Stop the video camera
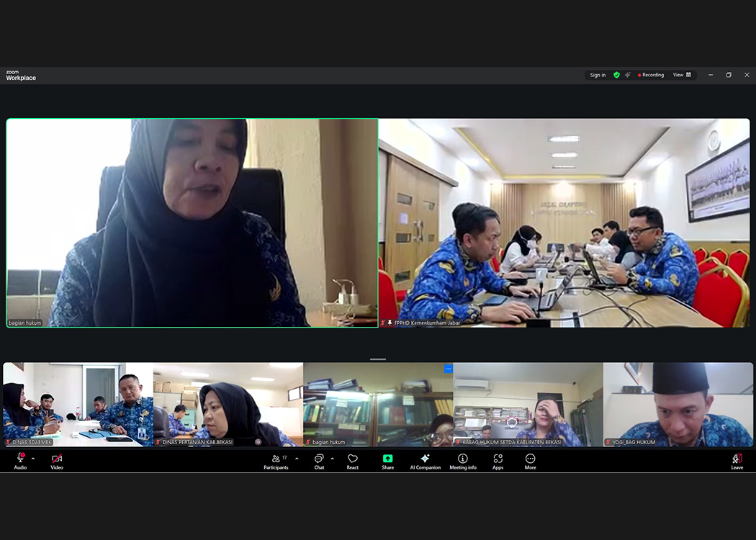756x540 pixels. point(57,462)
